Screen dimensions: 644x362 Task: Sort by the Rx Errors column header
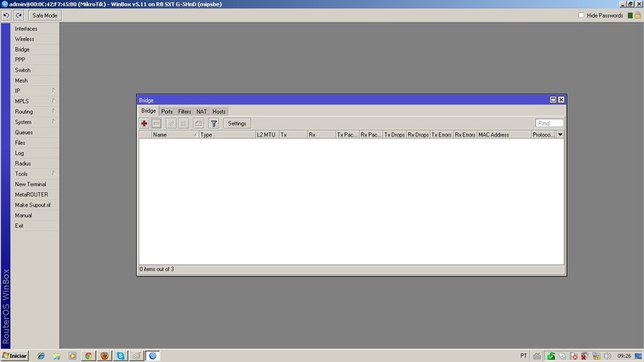click(465, 134)
